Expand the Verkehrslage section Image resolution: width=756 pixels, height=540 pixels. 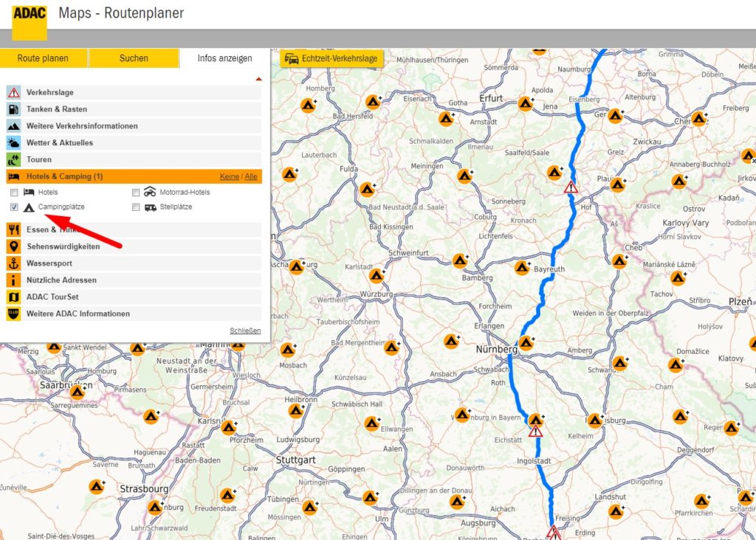coord(134,92)
